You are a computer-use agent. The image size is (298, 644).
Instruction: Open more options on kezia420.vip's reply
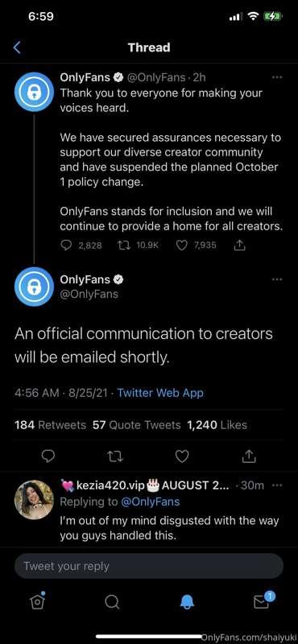tap(277, 485)
